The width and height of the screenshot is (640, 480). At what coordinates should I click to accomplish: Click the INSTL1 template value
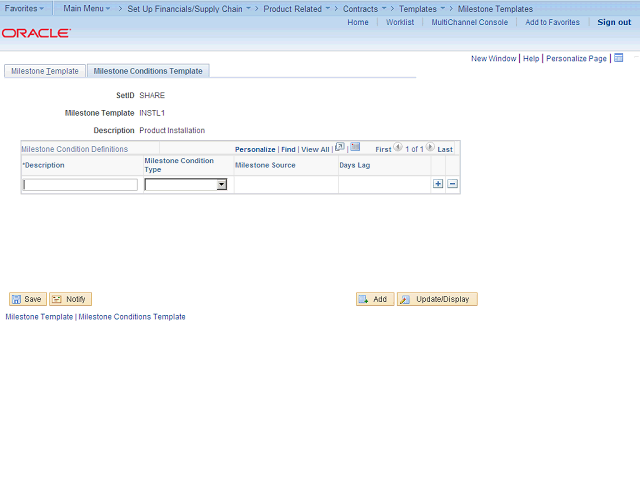pyautogui.click(x=152, y=113)
